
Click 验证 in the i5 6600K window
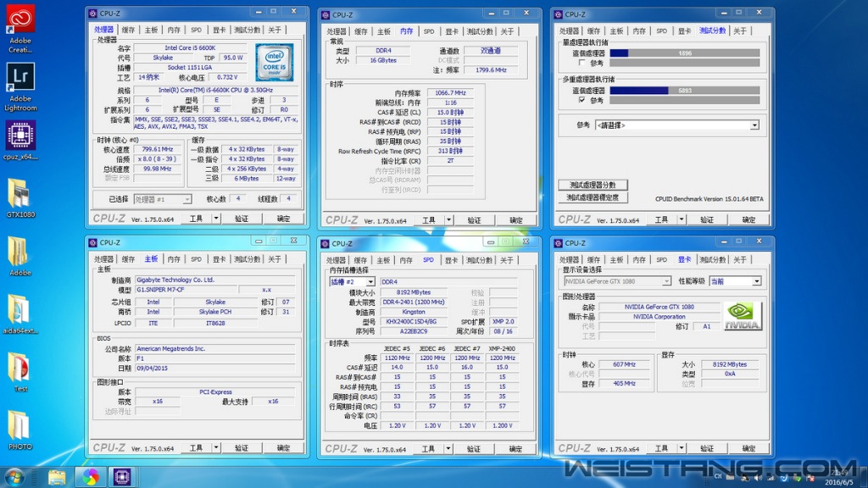click(x=242, y=219)
